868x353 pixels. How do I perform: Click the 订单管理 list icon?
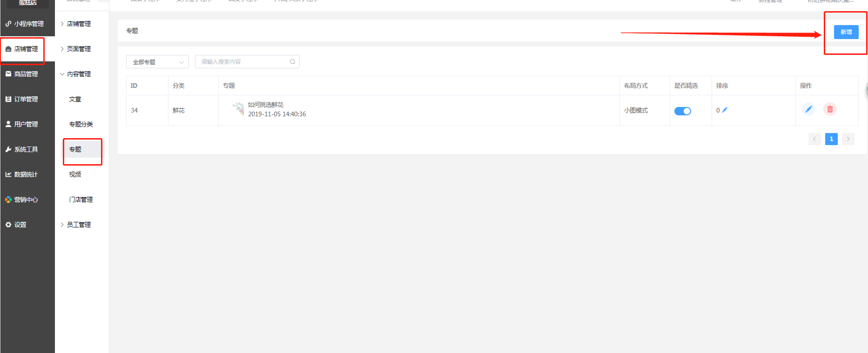8,99
